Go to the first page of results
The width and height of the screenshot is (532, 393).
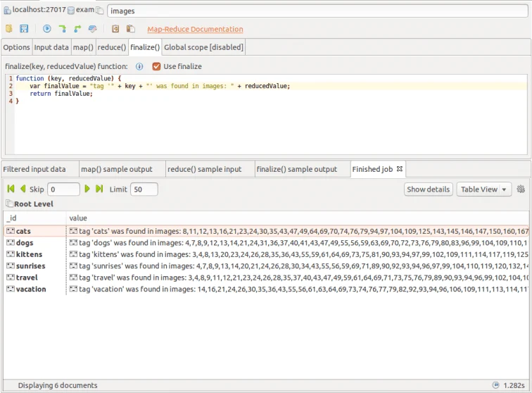tap(11, 189)
